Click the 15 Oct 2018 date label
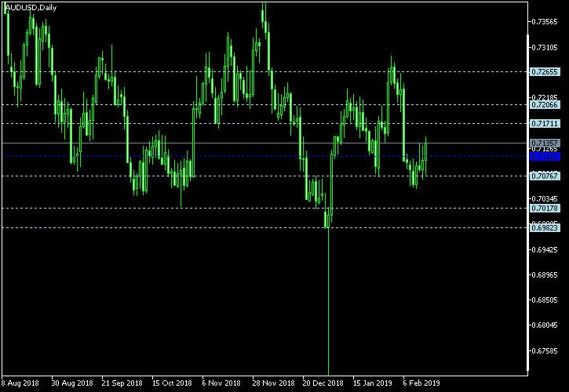Image resolution: width=569 pixels, height=392 pixels. pos(172,383)
